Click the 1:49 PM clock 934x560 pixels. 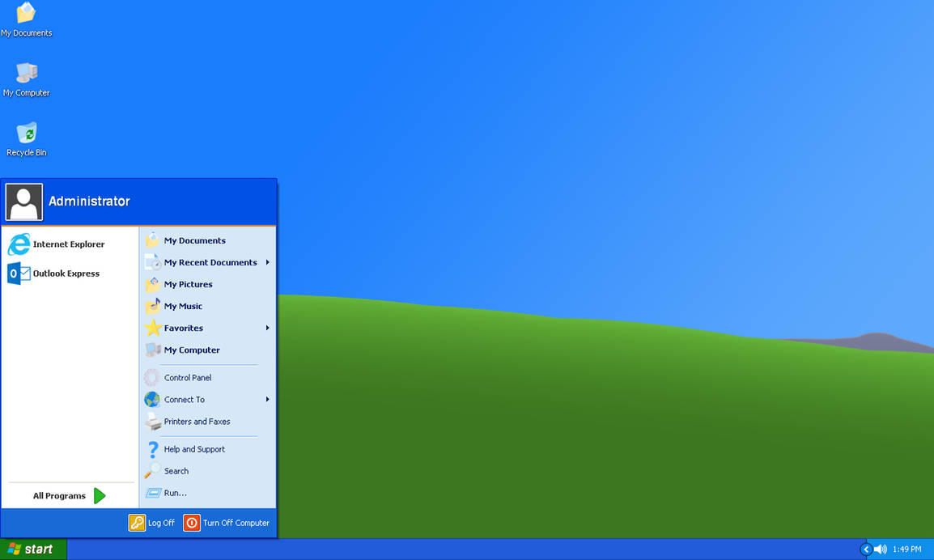[906, 549]
